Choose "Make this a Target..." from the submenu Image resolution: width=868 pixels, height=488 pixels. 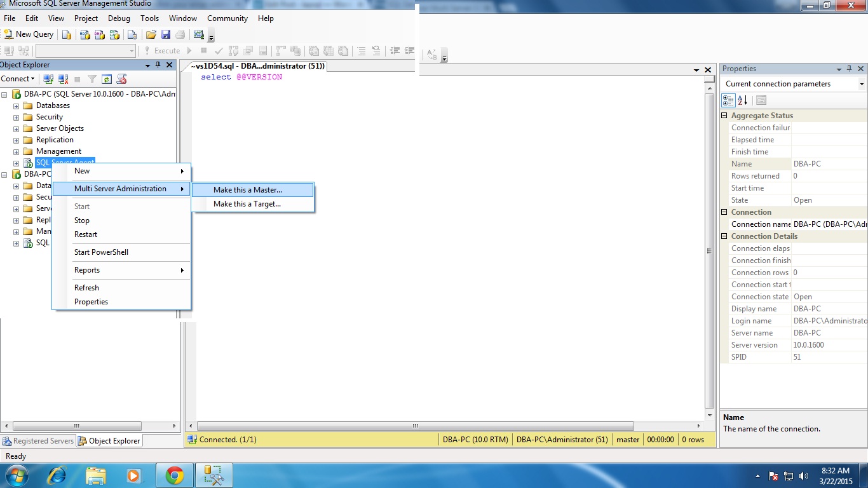[247, 204]
